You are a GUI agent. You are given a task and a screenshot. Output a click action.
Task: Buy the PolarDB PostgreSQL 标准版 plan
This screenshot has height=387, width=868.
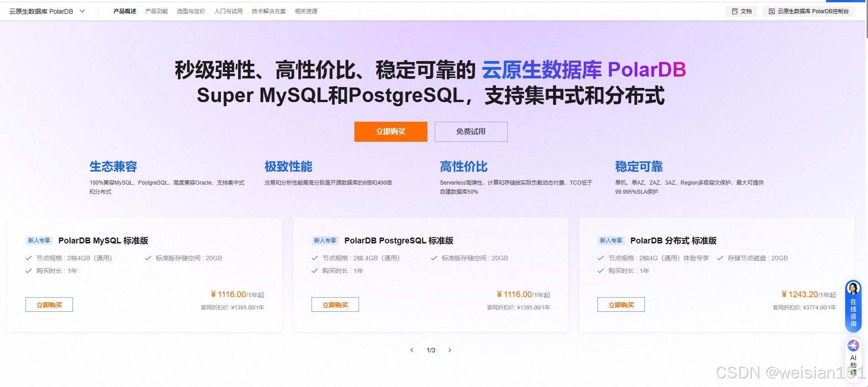coord(335,304)
